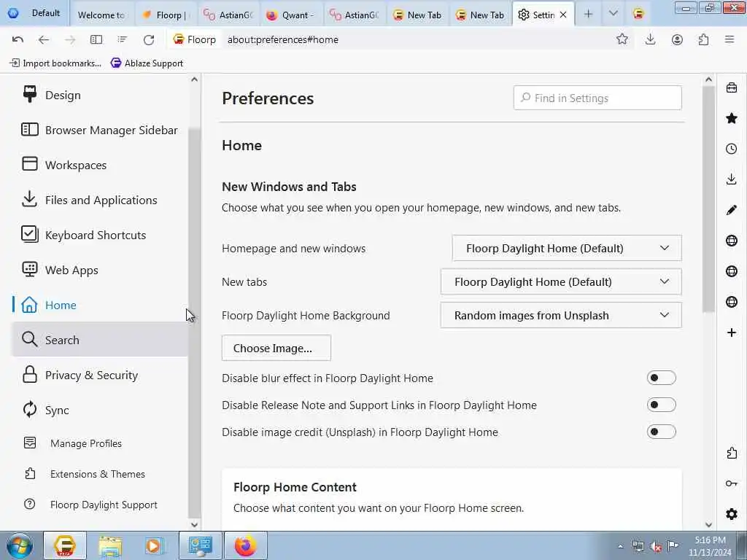
Task: Open the downloads toolbar icon
Action: coord(650,39)
